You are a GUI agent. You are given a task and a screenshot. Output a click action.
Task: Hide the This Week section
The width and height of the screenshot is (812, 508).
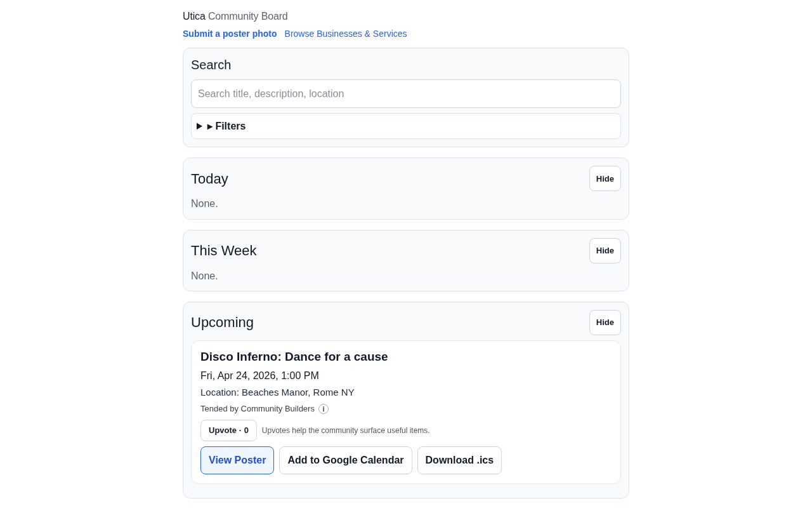point(605,251)
